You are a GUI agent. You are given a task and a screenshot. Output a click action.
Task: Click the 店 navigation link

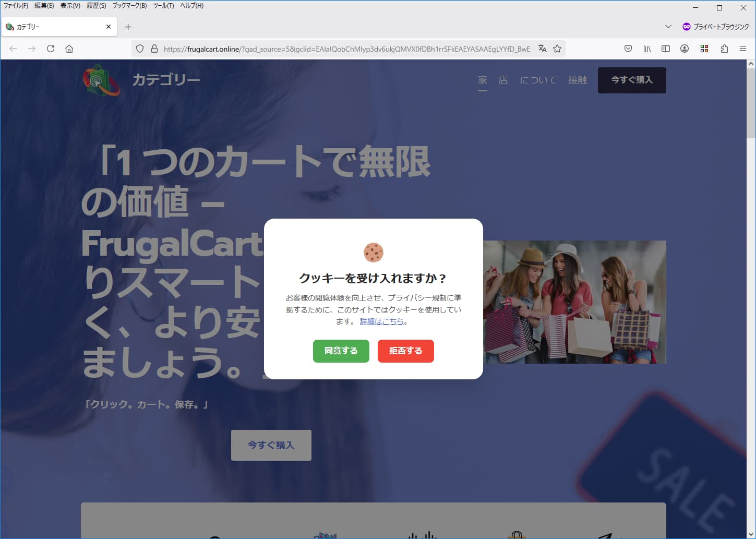(x=503, y=80)
